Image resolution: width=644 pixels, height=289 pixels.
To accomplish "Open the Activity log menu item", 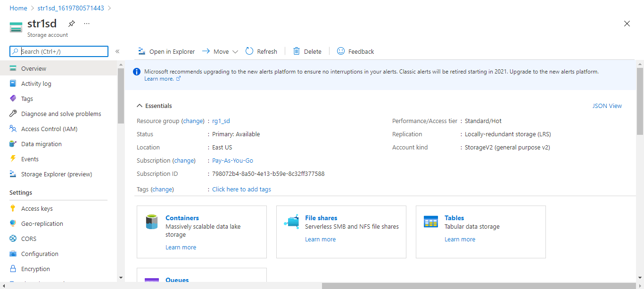I will coord(58,83).
